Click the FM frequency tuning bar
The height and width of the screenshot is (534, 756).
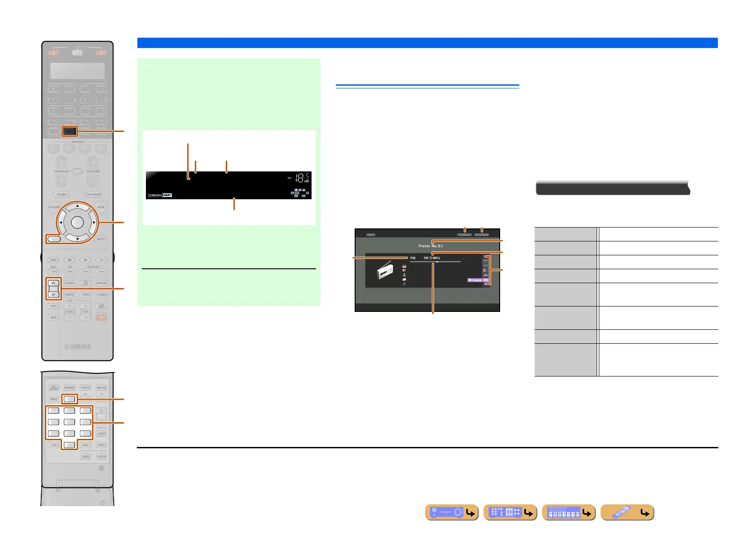pos(435,262)
